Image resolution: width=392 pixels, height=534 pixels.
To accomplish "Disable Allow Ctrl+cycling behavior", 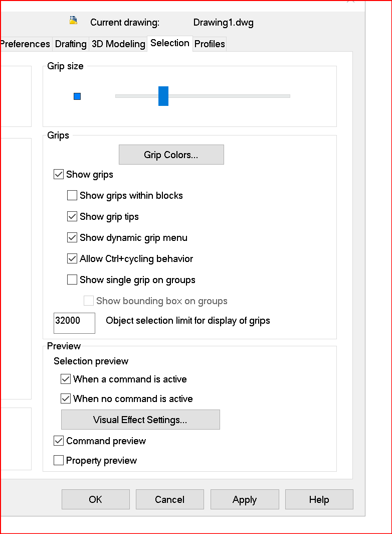I will 72,258.
